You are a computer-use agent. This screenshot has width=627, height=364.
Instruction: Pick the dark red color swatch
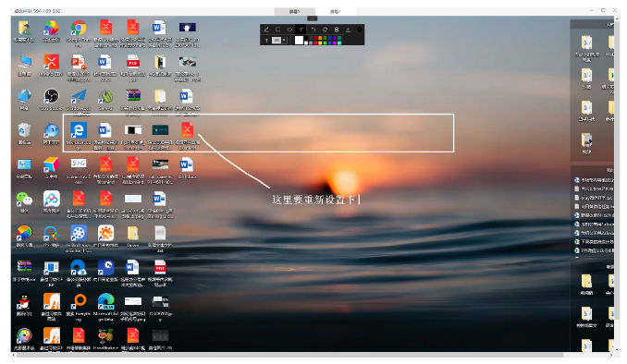click(x=315, y=38)
